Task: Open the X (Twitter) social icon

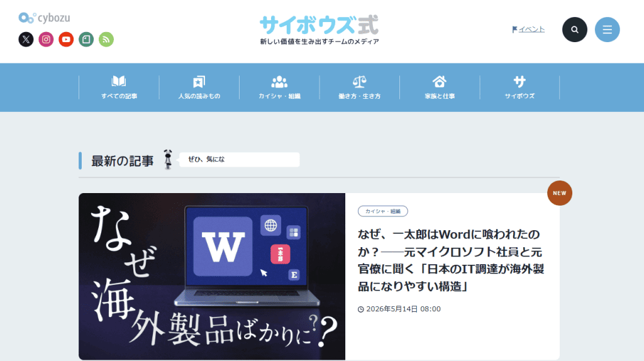Action: tap(26, 40)
